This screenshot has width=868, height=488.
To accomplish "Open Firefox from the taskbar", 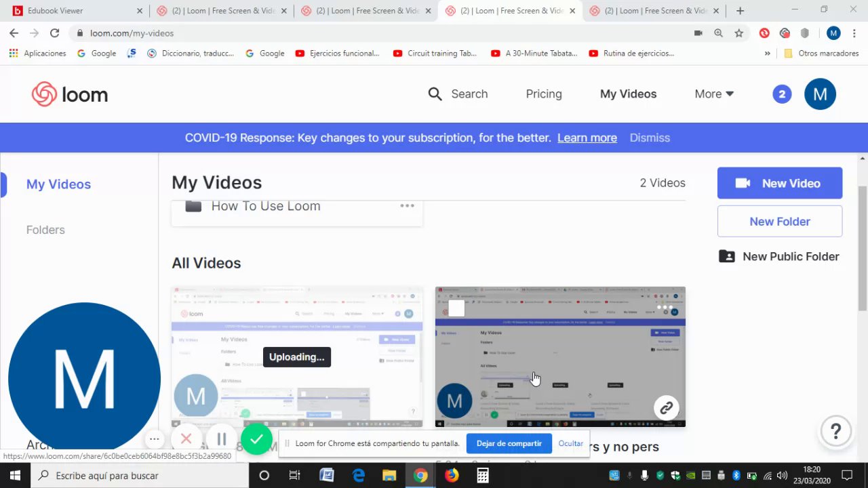I will (x=452, y=476).
